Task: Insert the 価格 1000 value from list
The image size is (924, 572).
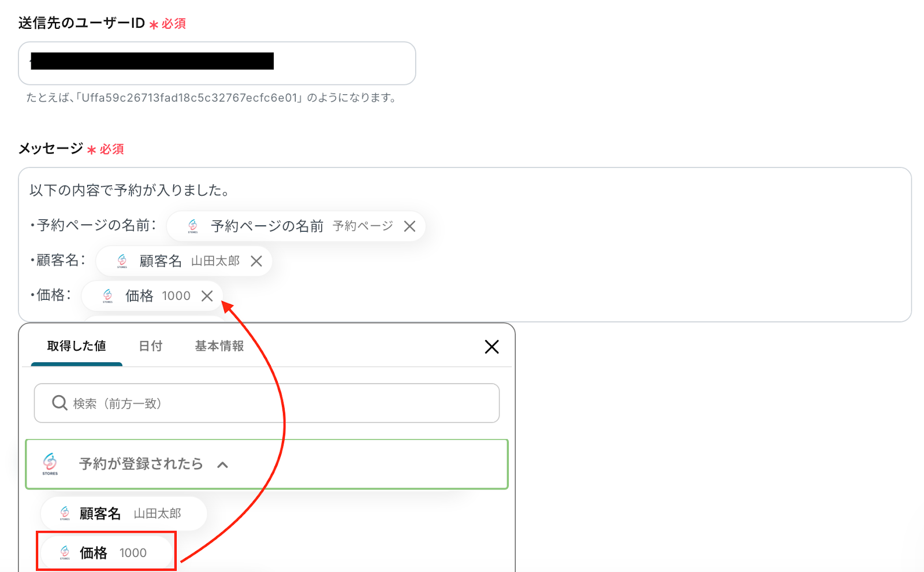Action: coord(107,553)
